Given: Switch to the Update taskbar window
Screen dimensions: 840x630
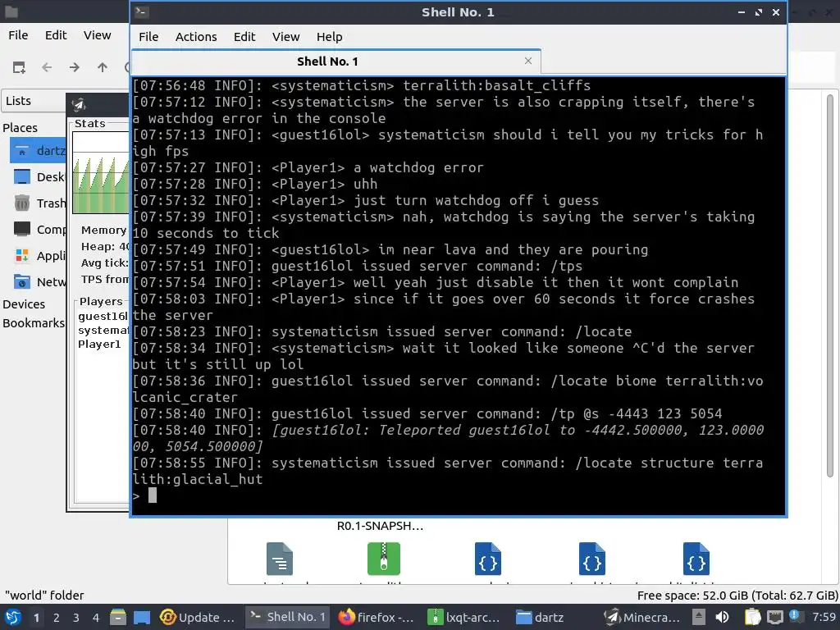Looking at the screenshot, I should coord(199,618).
